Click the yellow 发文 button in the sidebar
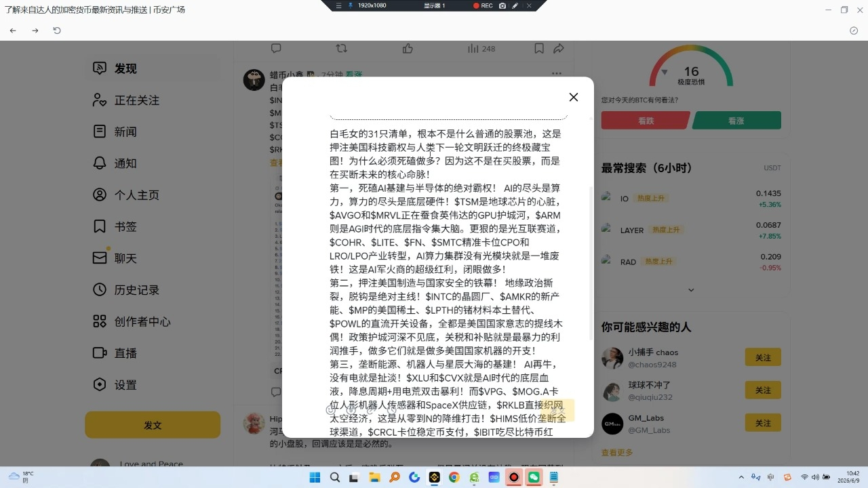Screen dimensions: 868x488 (153, 425)
